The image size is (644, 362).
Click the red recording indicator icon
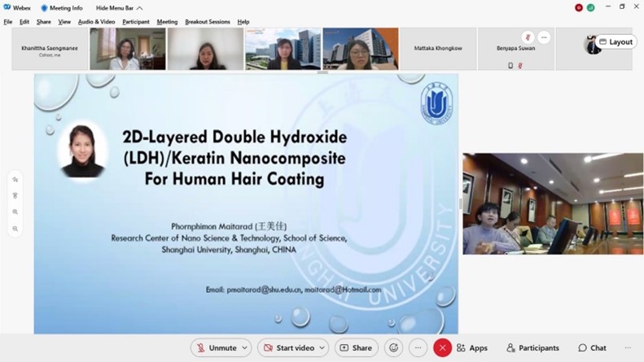pos(579,7)
